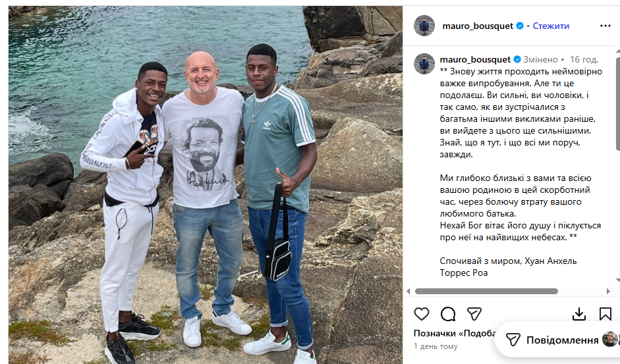Download the post with arrow icon
Viewport: 620px width, 364px height.
click(579, 314)
